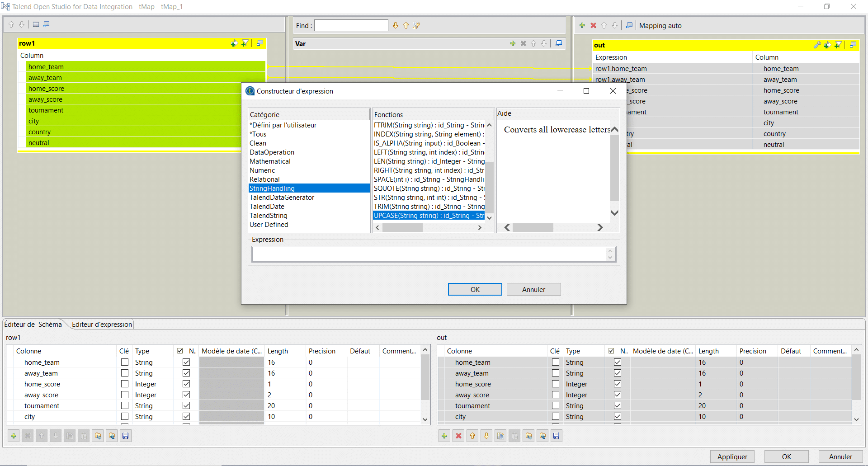Switch to the Éditeur d'expression tab
This screenshot has height=466, width=868.
pos(101,324)
